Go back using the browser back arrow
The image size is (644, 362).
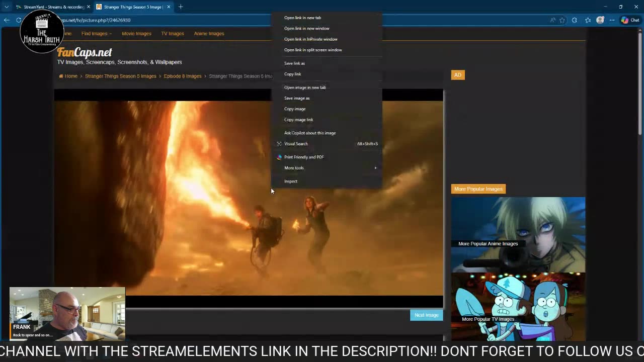click(x=7, y=20)
